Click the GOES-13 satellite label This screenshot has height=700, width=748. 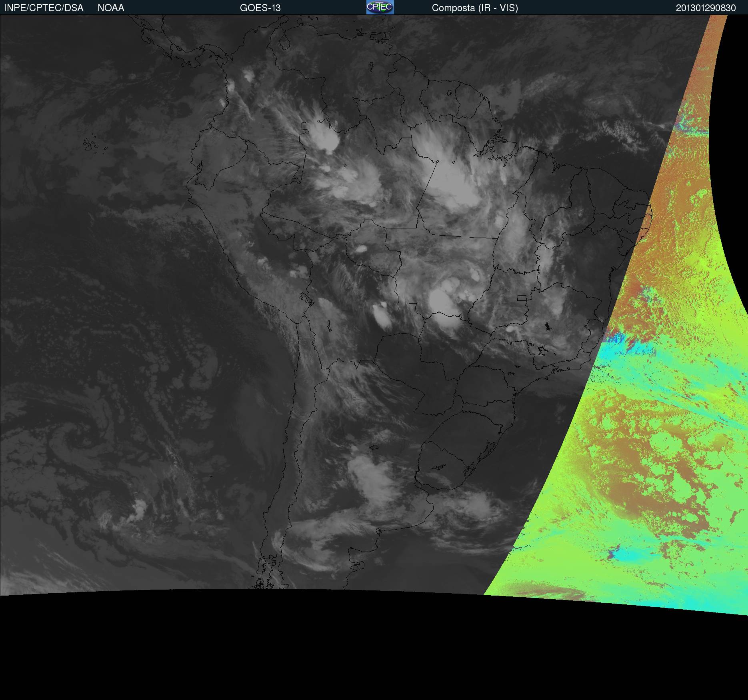click(x=260, y=8)
